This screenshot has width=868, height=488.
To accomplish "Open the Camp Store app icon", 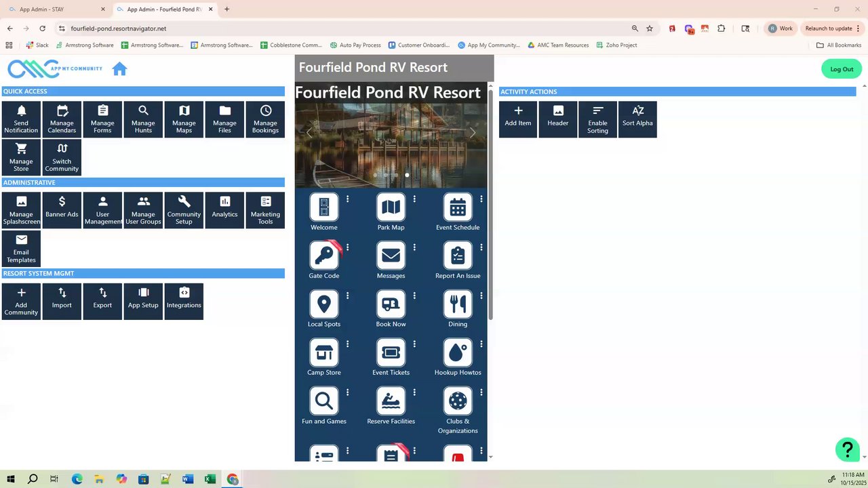I will pos(324,352).
